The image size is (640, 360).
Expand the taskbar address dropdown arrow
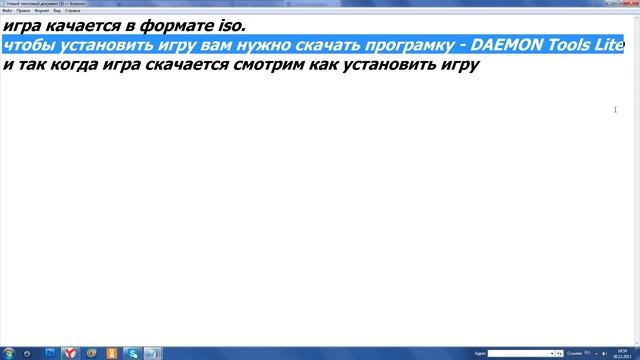[552, 353]
